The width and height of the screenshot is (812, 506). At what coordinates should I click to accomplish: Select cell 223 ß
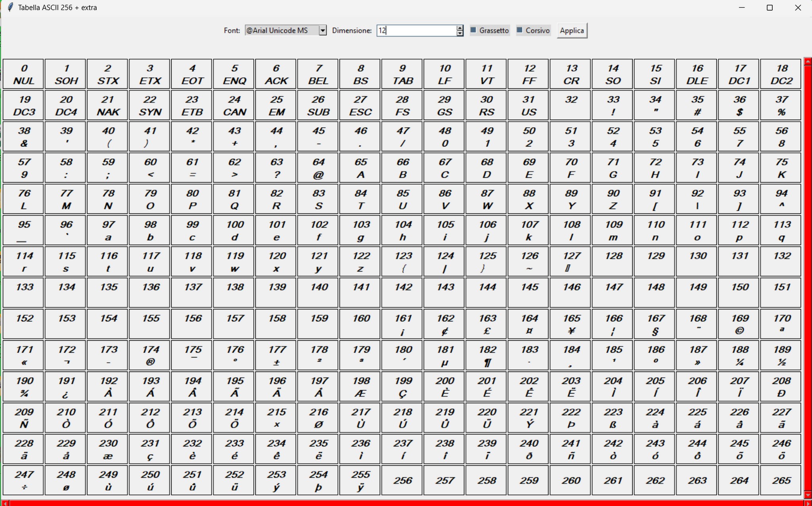(613, 418)
